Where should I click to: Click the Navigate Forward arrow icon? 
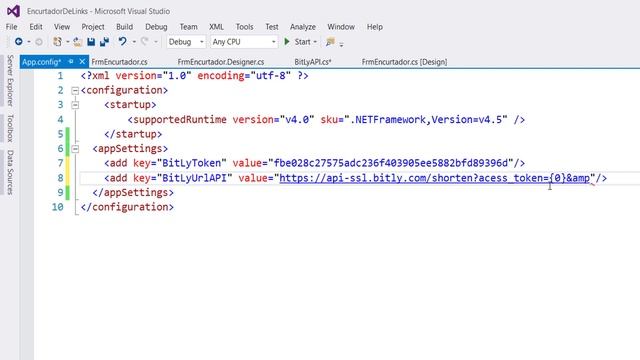pos(39,42)
